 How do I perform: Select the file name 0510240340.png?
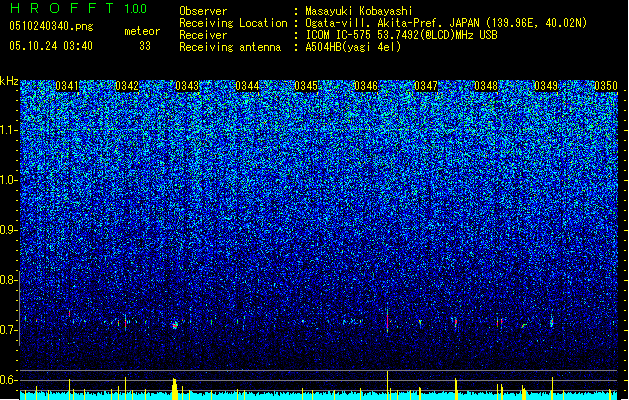51,26
